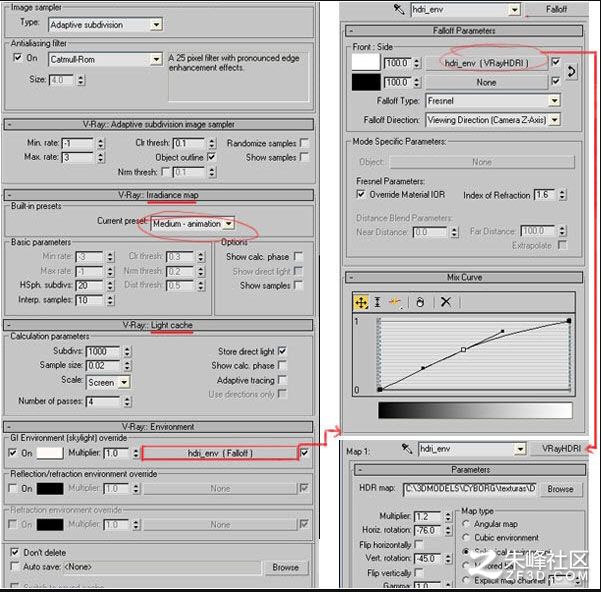Open Current preset Medium - animation dropdown
The width and height of the screenshot is (601, 592).
pyautogui.click(x=228, y=224)
